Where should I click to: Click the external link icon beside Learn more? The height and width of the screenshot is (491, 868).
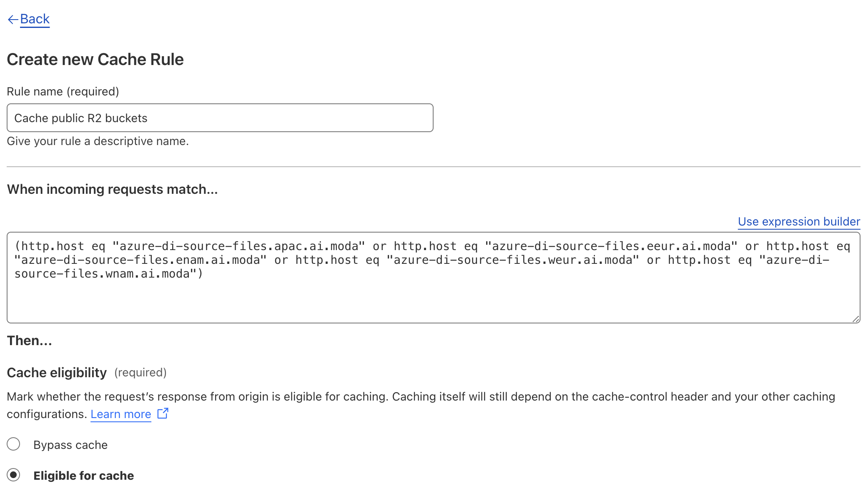[x=163, y=413]
